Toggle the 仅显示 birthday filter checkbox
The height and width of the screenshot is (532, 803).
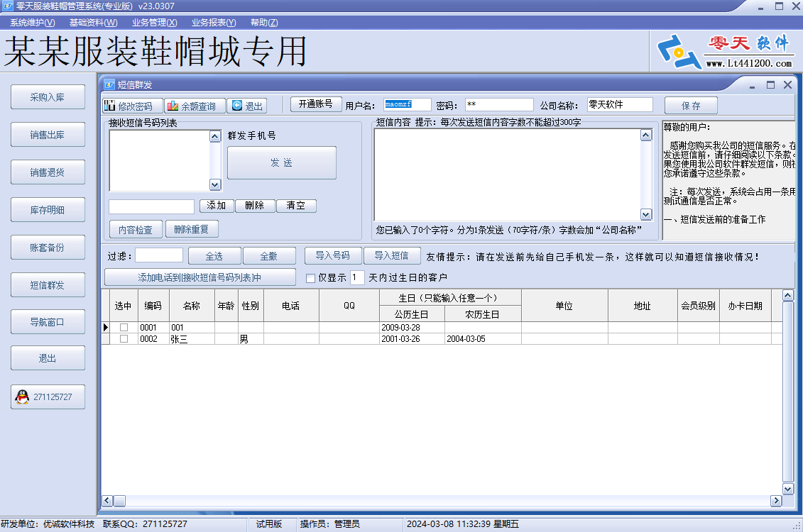[x=310, y=278]
